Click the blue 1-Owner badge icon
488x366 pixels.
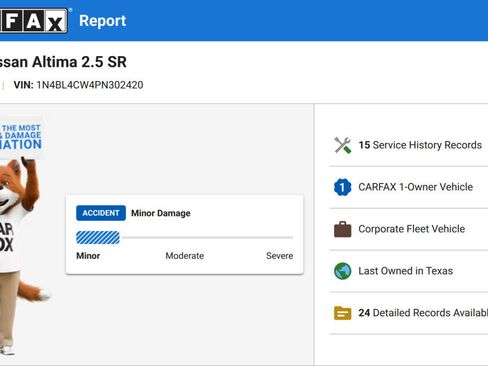343,187
